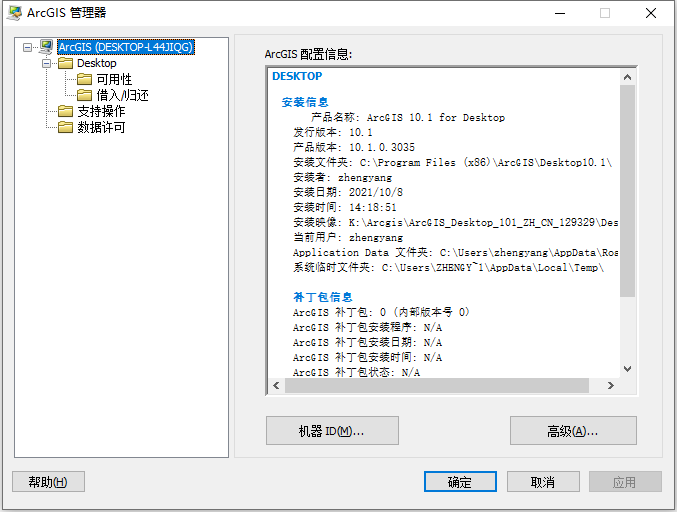This screenshot has height=512, width=677.
Task: Click the ArcGIS 补丁包安装日期: N/A line
Action: 367,342
